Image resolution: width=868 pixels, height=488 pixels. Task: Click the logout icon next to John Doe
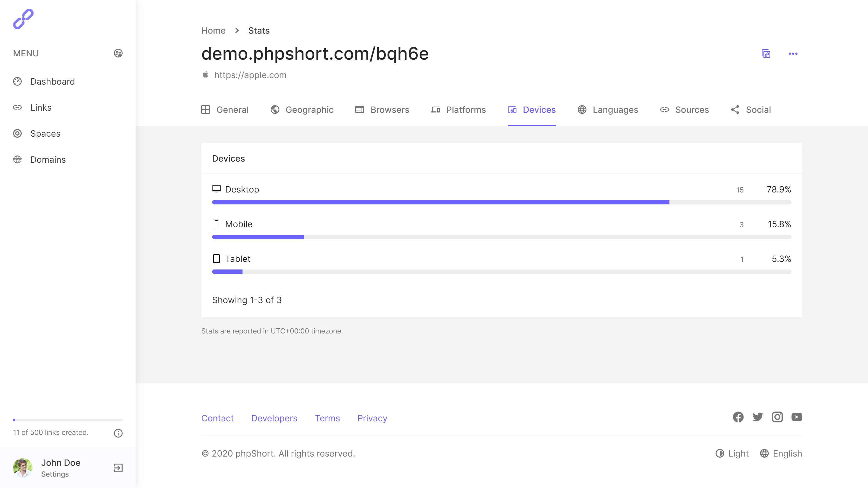(118, 468)
